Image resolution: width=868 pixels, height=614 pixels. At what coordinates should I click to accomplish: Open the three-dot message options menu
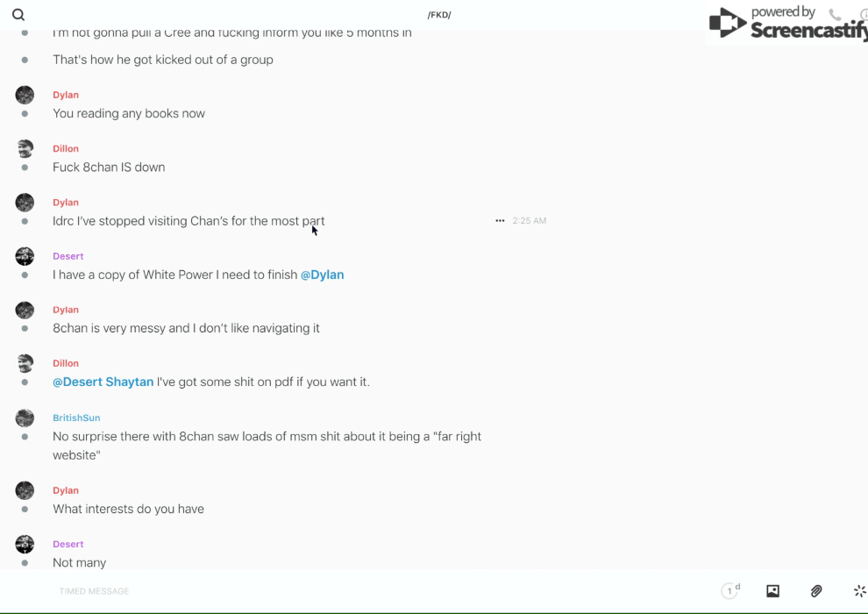click(500, 221)
